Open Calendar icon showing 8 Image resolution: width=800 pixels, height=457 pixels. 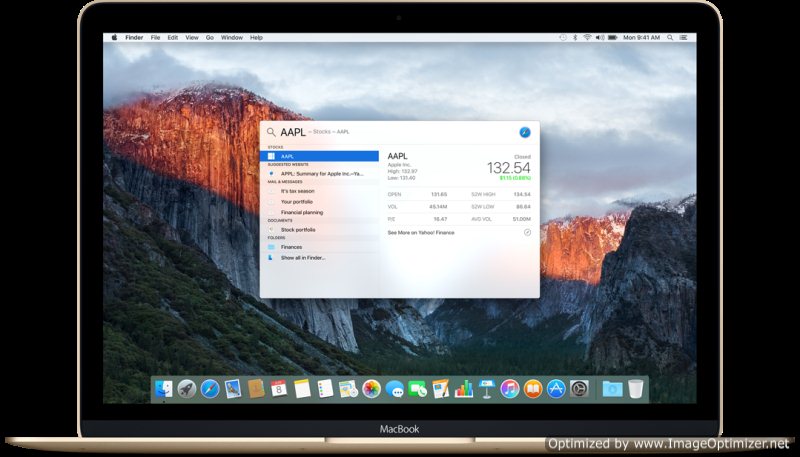tap(279, 389)
